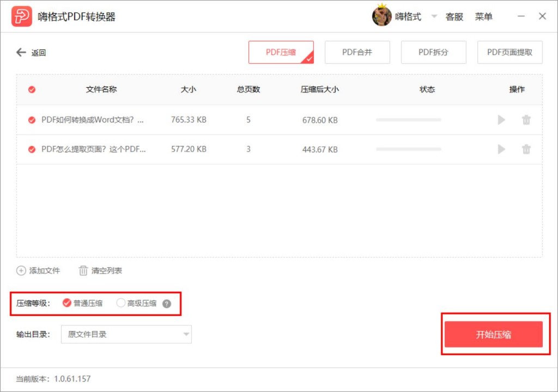Screen dimensions: 558x392
Task: Click file name PDF如何转换成Word文档? ...
Action: [x=93, y=120]
